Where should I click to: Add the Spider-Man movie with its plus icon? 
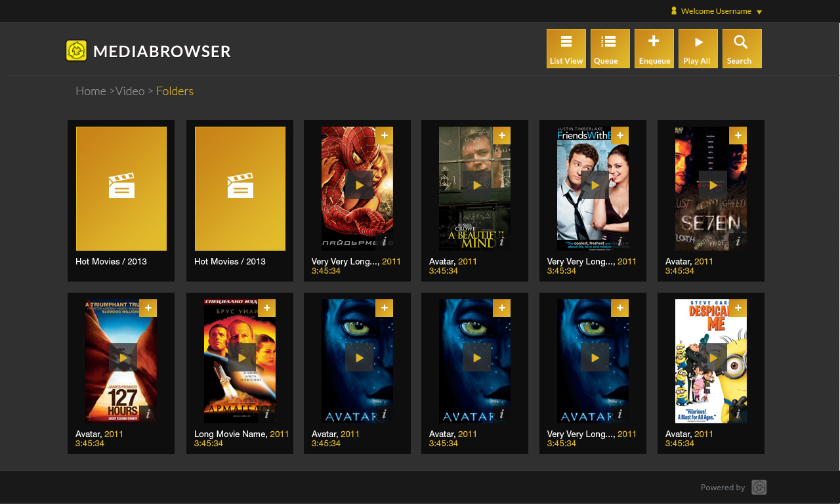click(x=384, y=136)
